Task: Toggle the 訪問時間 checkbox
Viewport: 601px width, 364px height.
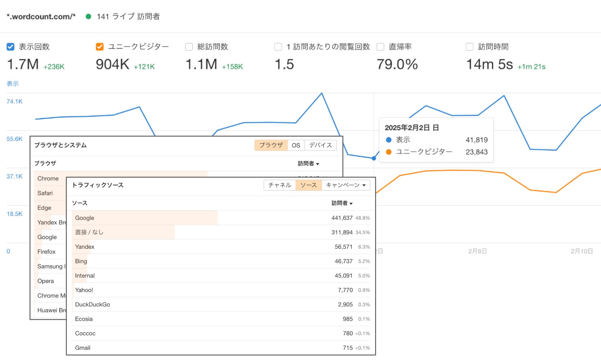Action: pos(470,47)
